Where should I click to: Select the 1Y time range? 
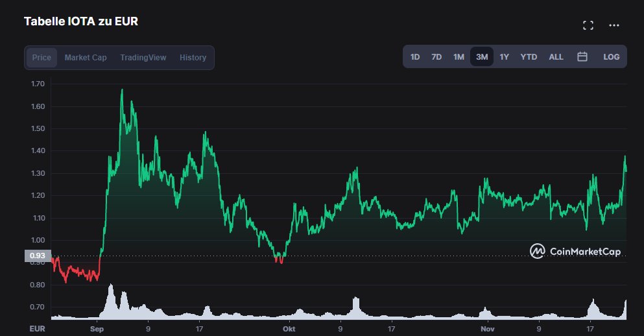pyautogui.click(x=505, y=56)
